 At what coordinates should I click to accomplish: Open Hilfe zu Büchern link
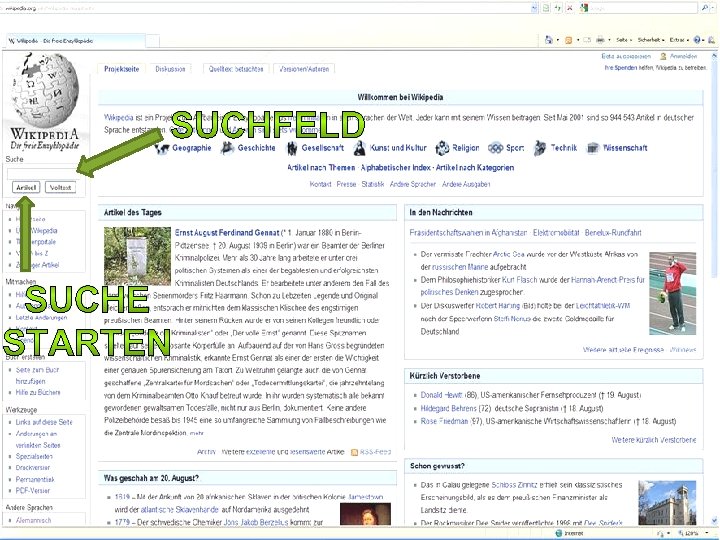(38, 393)
